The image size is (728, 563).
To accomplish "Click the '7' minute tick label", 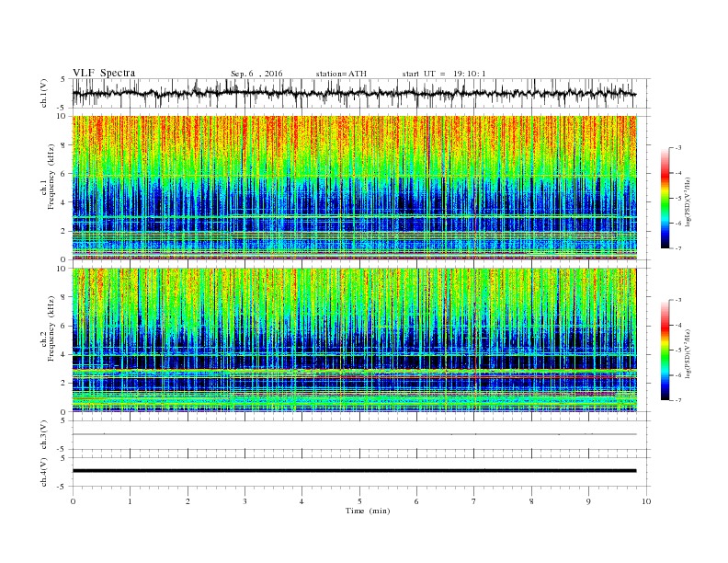I will (474, 501).
